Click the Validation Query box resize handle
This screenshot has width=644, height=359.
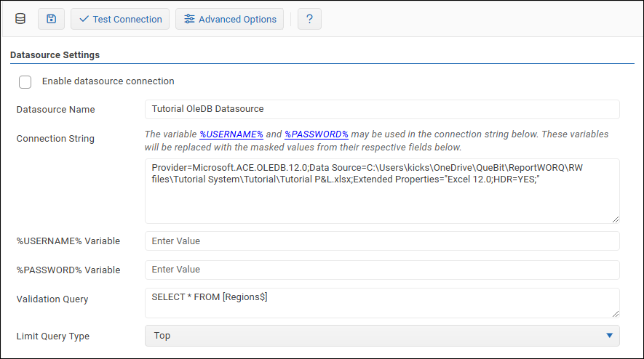[x=615, y=313]
